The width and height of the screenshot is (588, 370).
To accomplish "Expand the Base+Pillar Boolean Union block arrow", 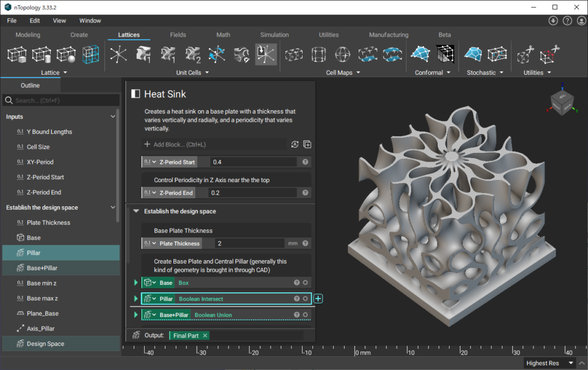I will 136,315.
